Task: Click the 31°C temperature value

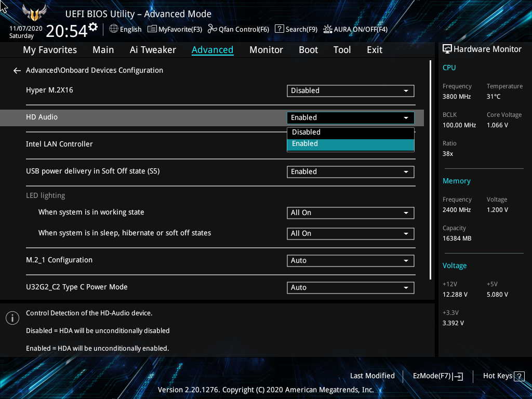Action: coord(494,97)
